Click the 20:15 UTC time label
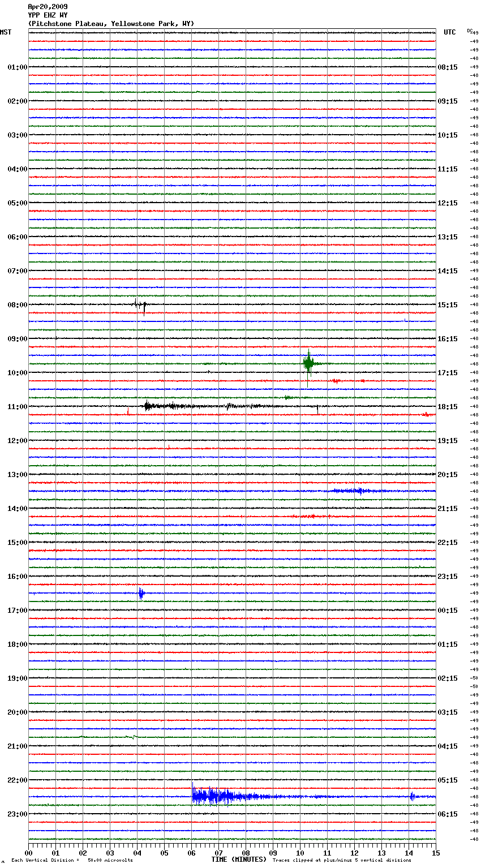 point(448,475)
